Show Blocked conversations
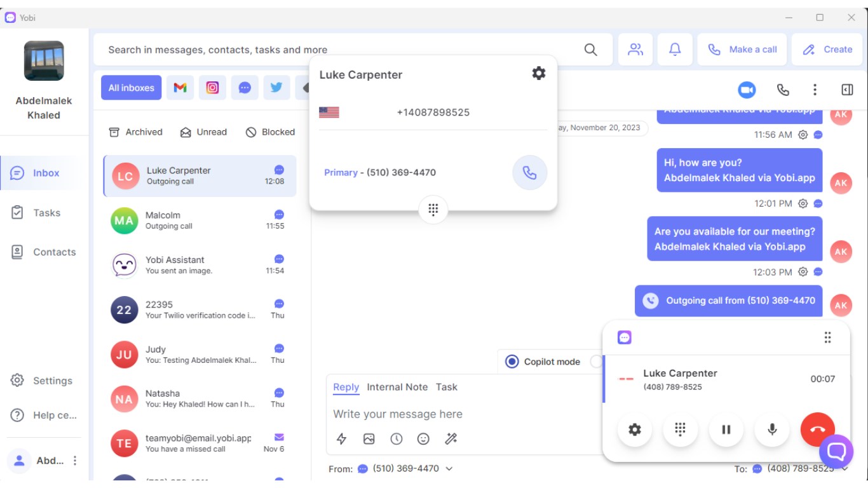 click(270, 132)
